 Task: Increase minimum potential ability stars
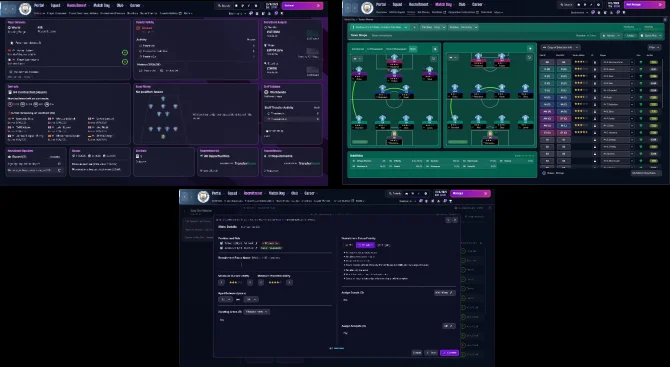[289, 282]
